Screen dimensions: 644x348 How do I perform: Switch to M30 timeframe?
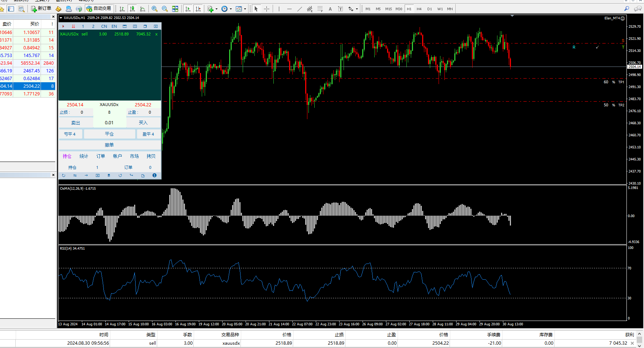[x=399, y=9]
